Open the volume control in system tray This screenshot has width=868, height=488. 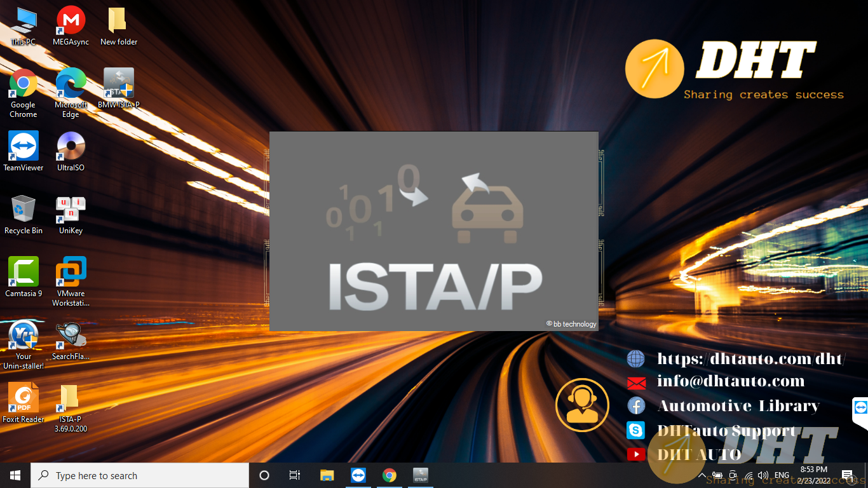(x=763, y=475)
